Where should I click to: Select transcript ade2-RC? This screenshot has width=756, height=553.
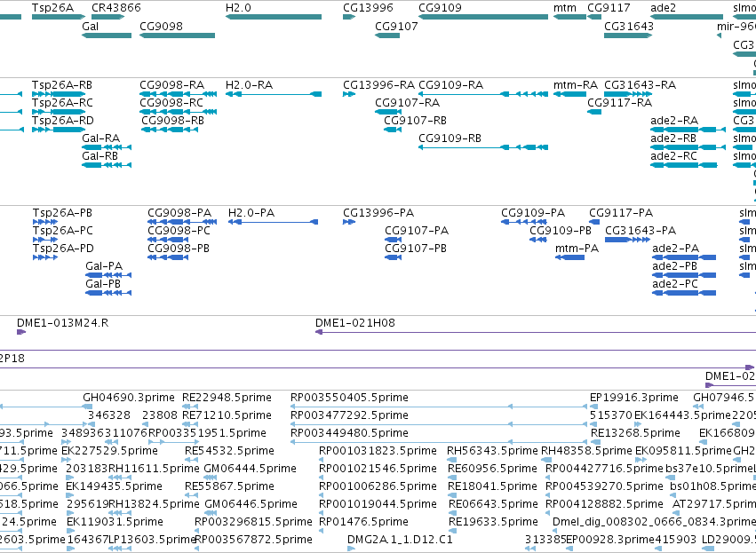(x=673, y=156)
